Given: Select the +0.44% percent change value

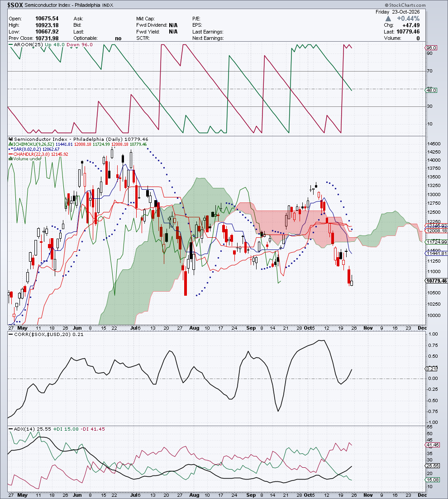Looking at the screenshot, I should 408,19.
